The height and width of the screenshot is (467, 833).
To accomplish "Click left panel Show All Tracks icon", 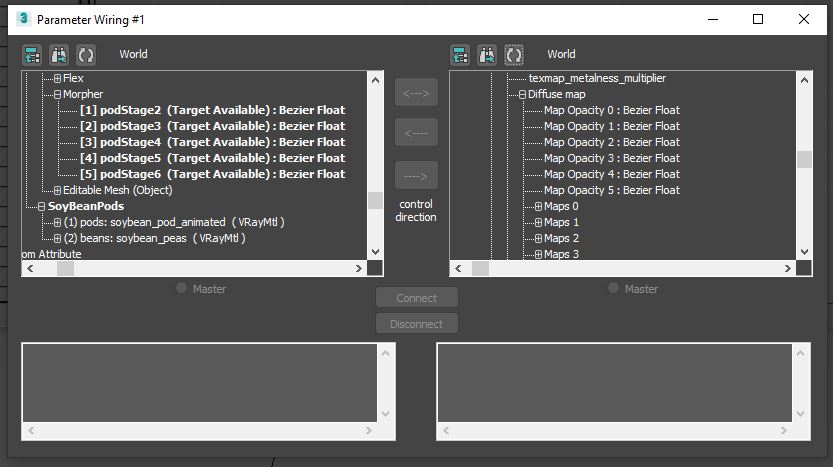I will point(32,54).
